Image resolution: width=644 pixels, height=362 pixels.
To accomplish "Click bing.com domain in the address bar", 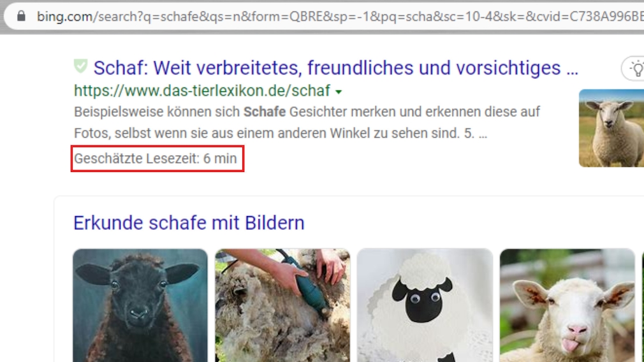I will coord(64,17).
